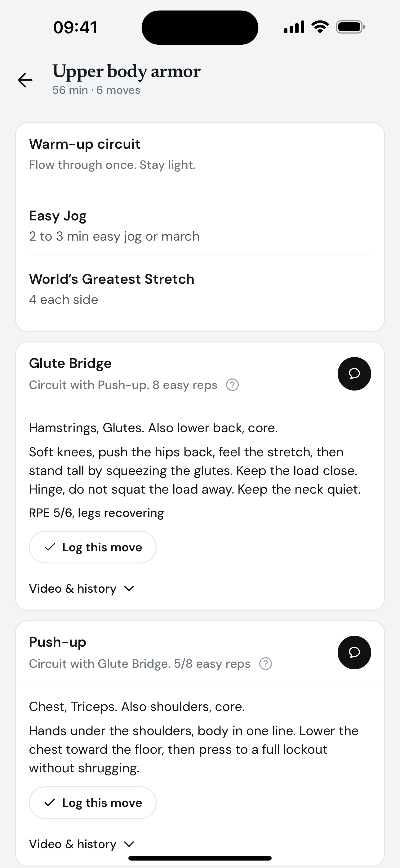This screenshot has width=400, height=868.
Task: Select World's Greatest Stretch item
Action: 200,289
